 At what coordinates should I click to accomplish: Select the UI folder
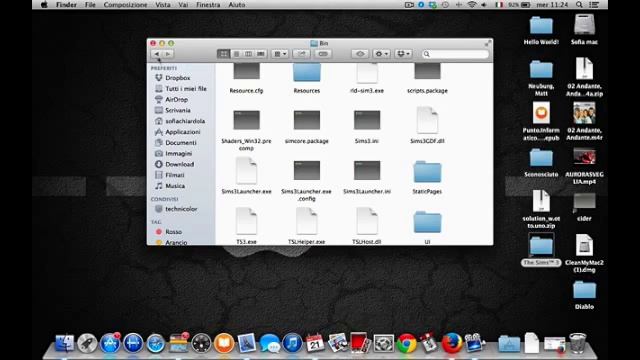[427, 222]
